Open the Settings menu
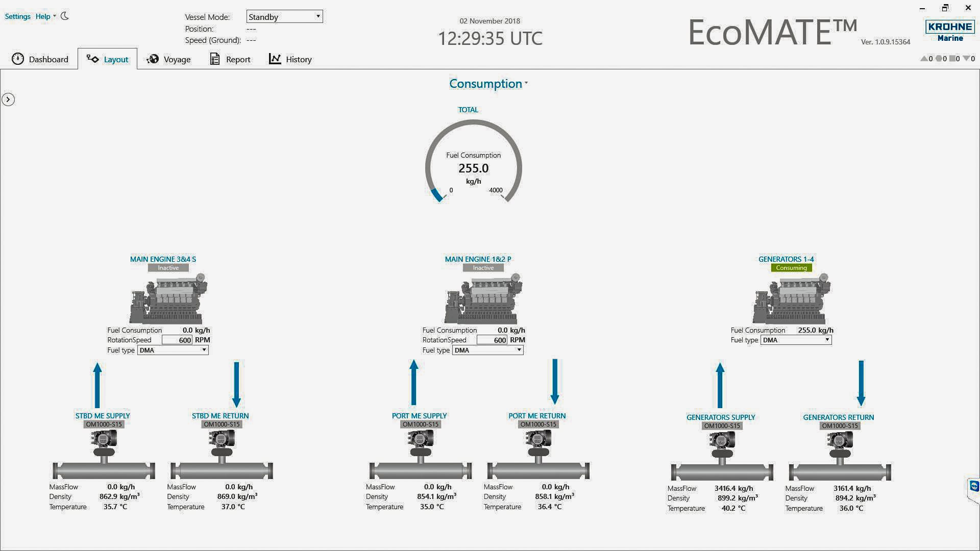The height and width of the screenshot is (551, 980). point(17,16)
